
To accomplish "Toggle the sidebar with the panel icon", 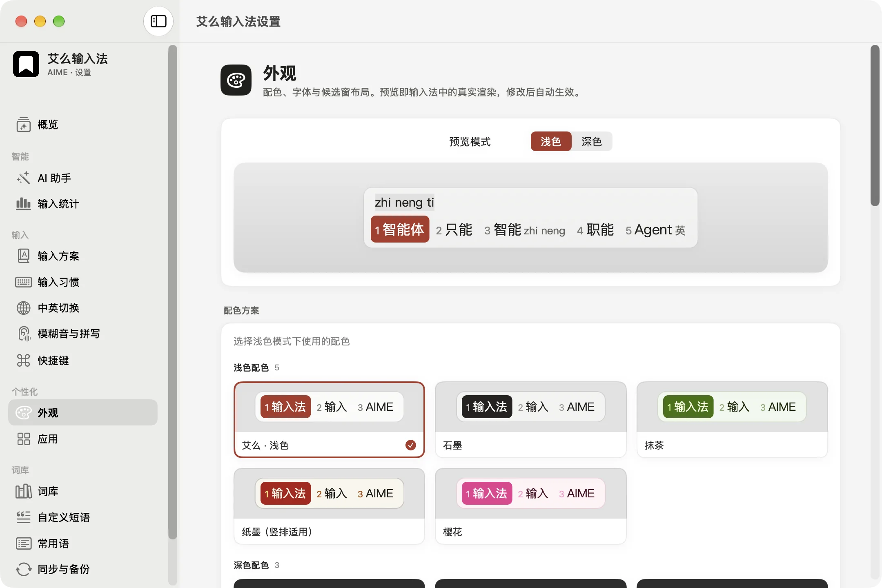I will point(158,21).
